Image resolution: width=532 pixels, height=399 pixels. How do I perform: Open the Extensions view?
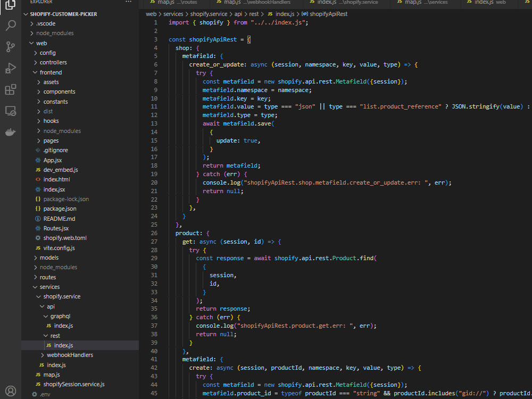pos(10,89)
